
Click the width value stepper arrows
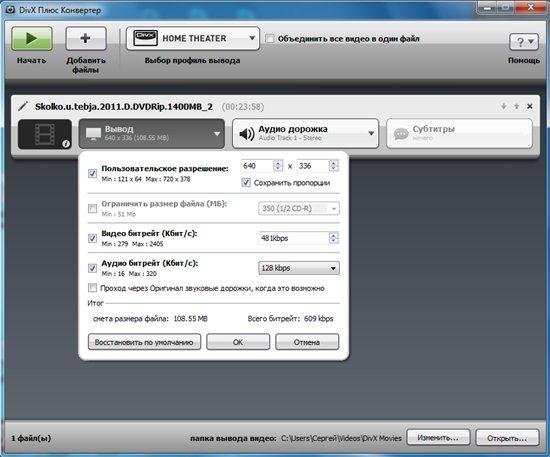(x=278, y=166)
